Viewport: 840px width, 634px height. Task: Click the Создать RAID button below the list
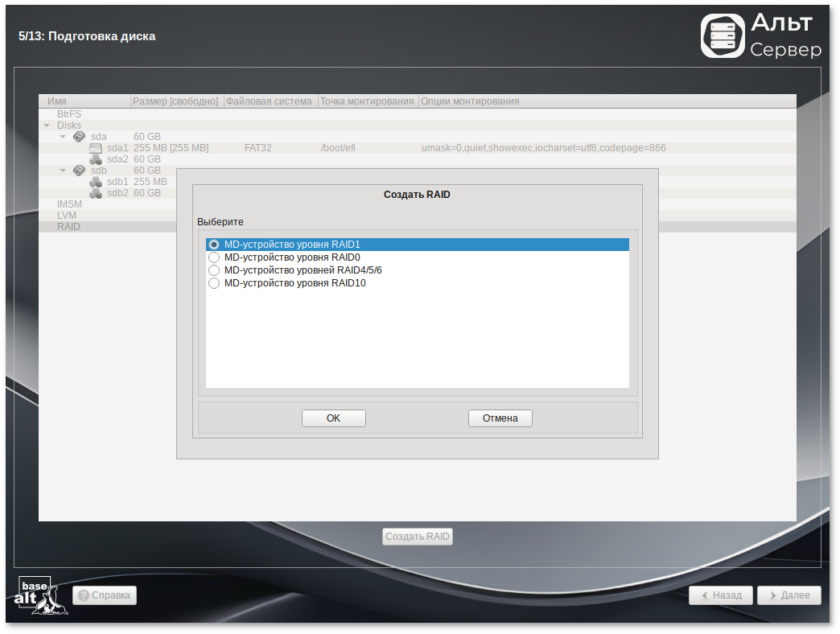418,537
